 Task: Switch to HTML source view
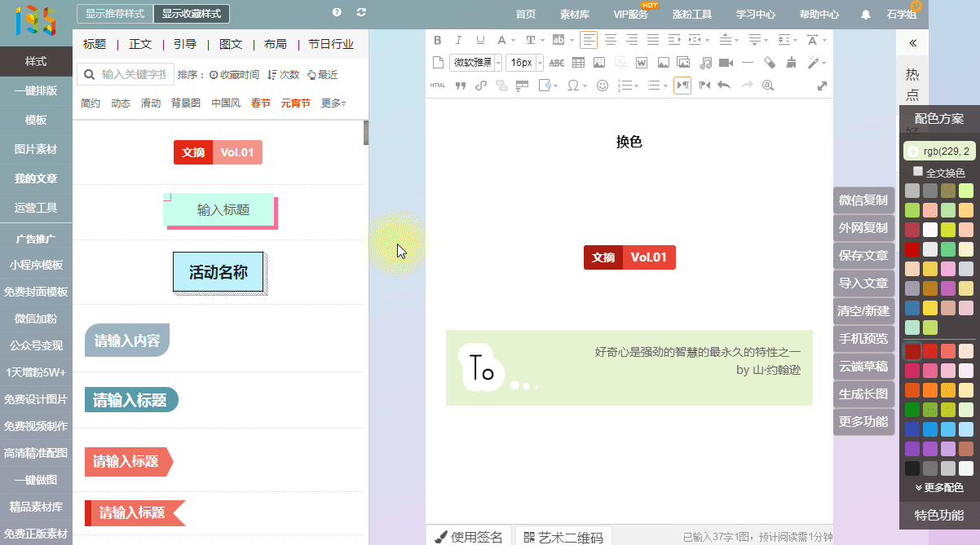438,86
